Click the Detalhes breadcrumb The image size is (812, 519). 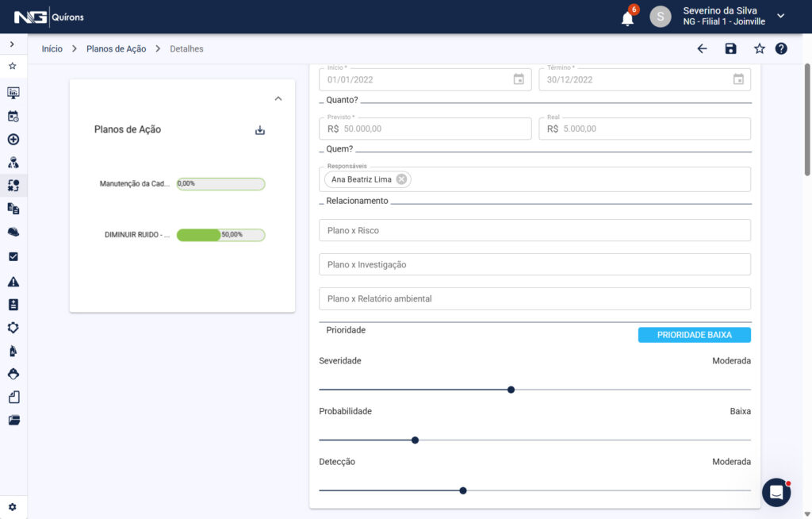coord(186,48)
